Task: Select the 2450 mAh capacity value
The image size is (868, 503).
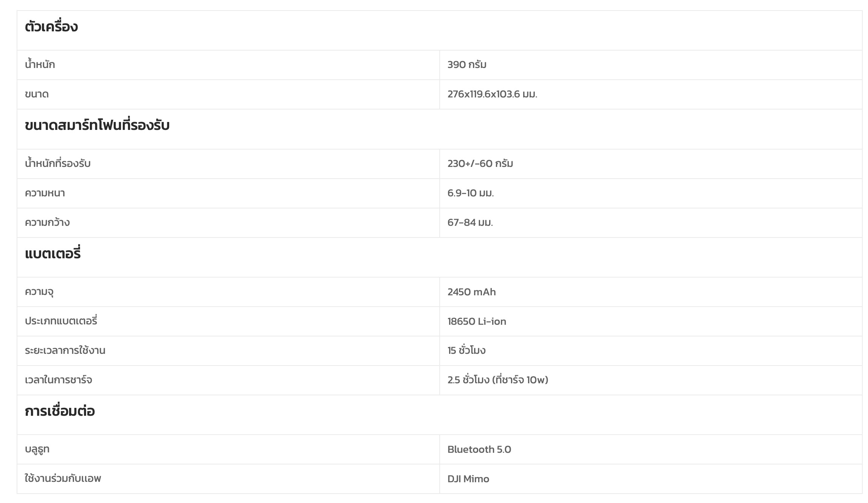Action: (x=471, y=292)
